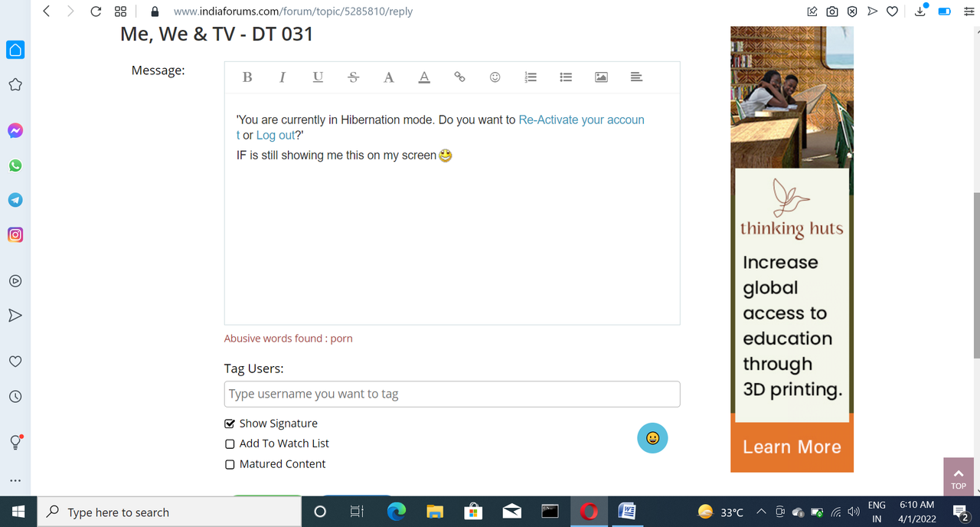Open Telegram in the sidebar
The height and width of the screenshot is (527, 980).
(15, 200)
